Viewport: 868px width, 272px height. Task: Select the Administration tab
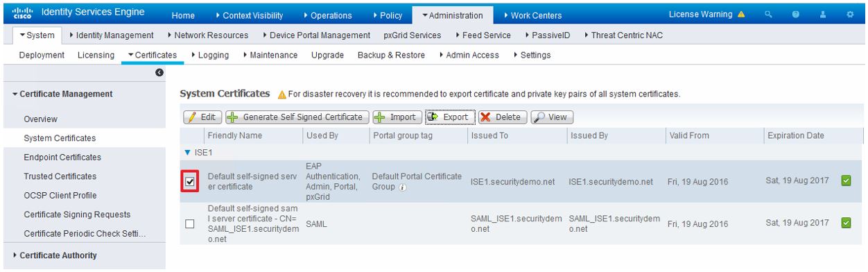[x=452, y=15]
